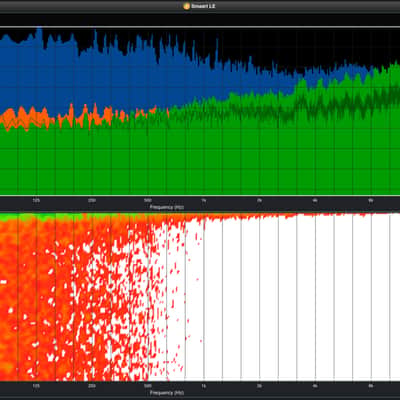Click the 1k label on the upper frequency axis
This screenshot has height=400, width=400.
[x=204, y=201]
